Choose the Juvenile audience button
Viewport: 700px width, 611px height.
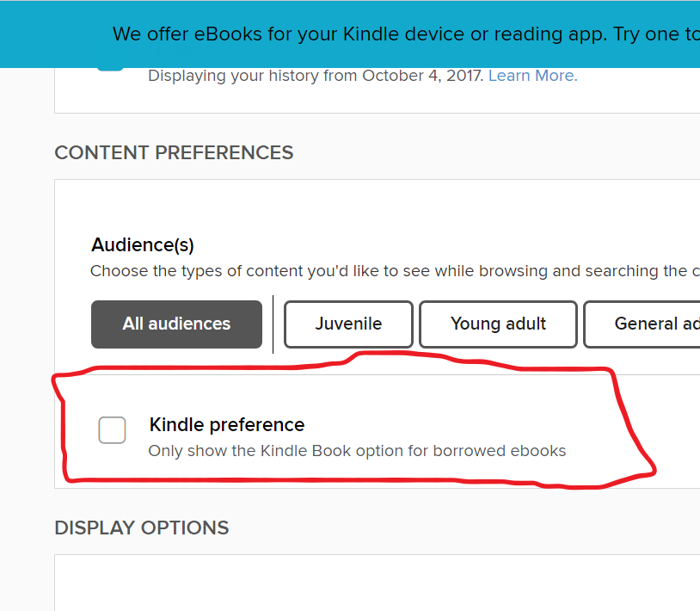348,324
